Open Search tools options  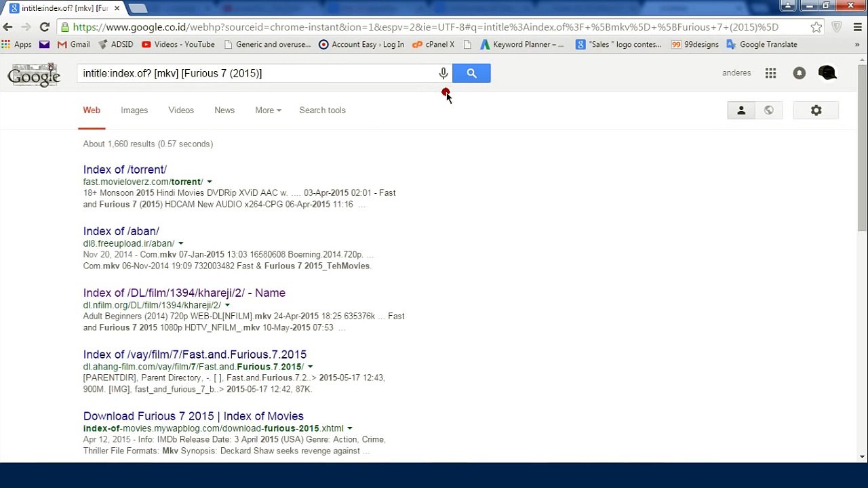(322, 110)
